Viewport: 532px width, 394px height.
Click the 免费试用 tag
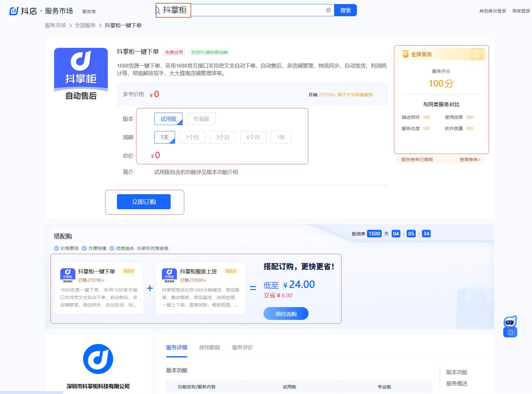[x=174, y=52]
